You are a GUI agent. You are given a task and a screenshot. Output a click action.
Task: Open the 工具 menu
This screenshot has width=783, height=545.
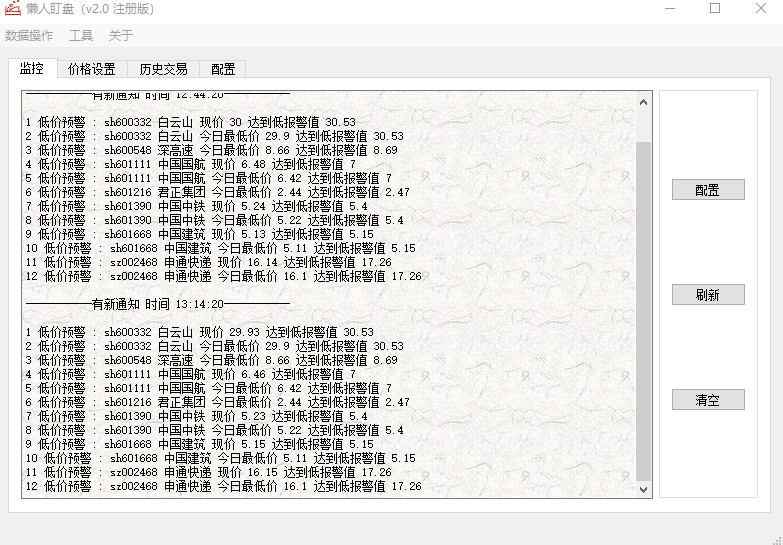coord(81,35)
